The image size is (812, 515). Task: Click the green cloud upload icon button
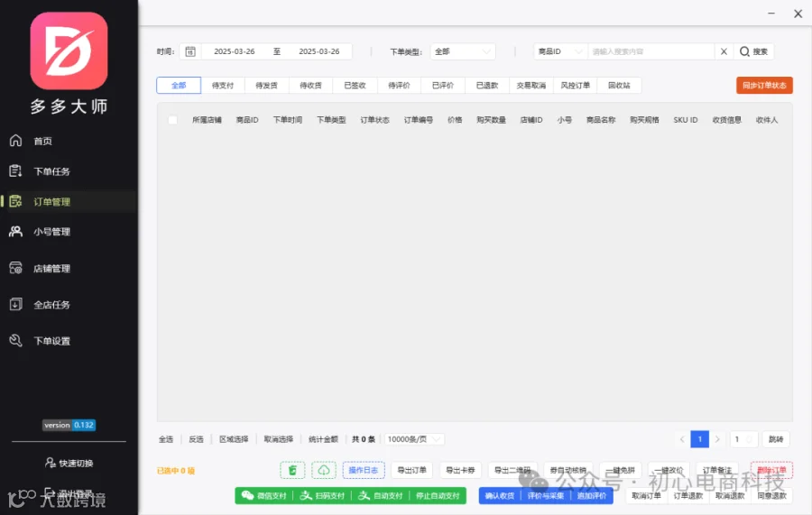point(324,470)
